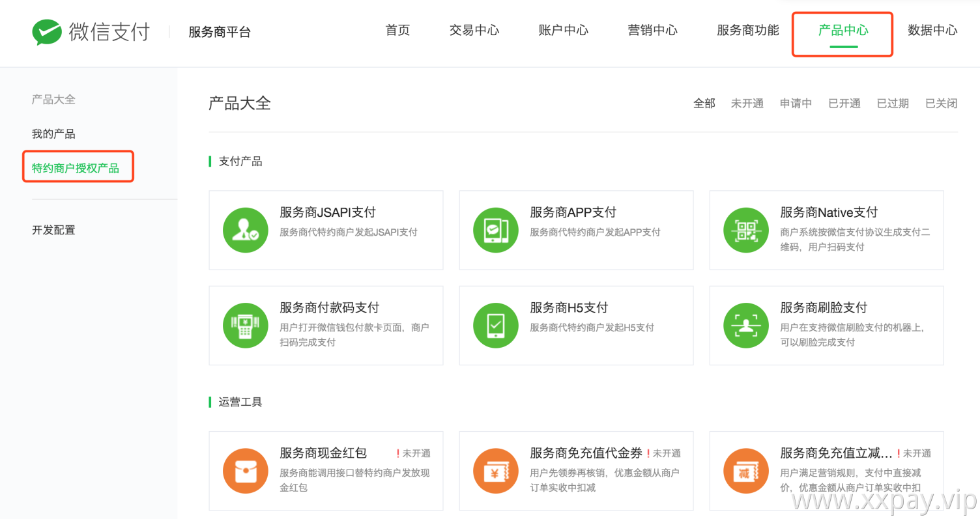Click the 支付产品 section heading

[x=240, y=161]
